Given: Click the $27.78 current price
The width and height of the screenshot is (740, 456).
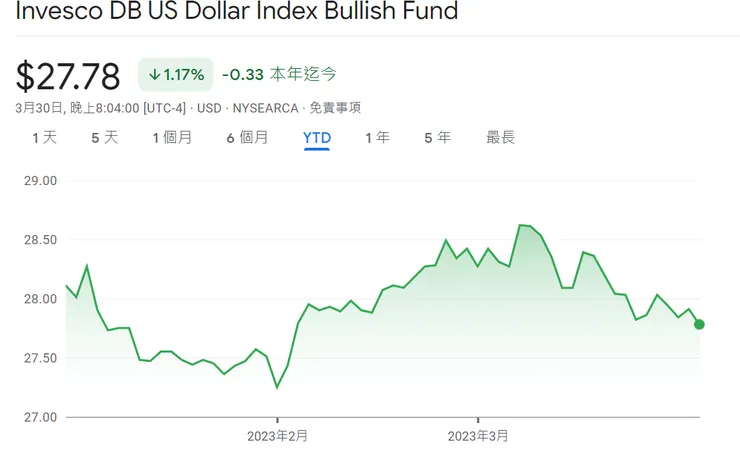Looking at the screenshot, I should pyautogui.click(x=68, y=76).
